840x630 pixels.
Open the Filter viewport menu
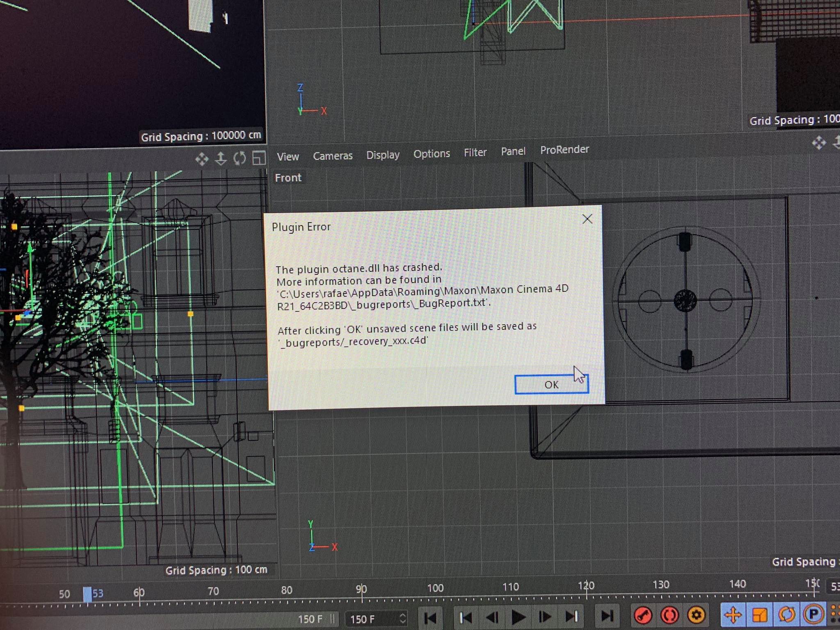click(475, 153)
